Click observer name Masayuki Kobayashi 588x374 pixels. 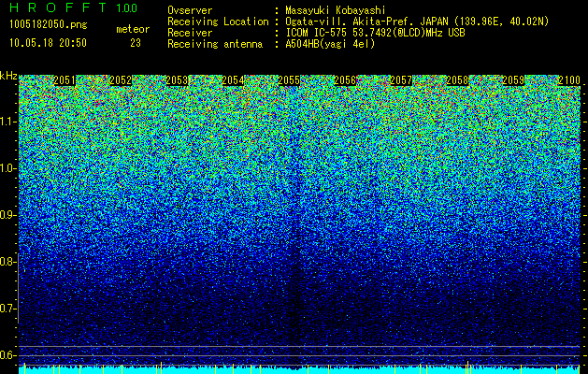point(336,10)
